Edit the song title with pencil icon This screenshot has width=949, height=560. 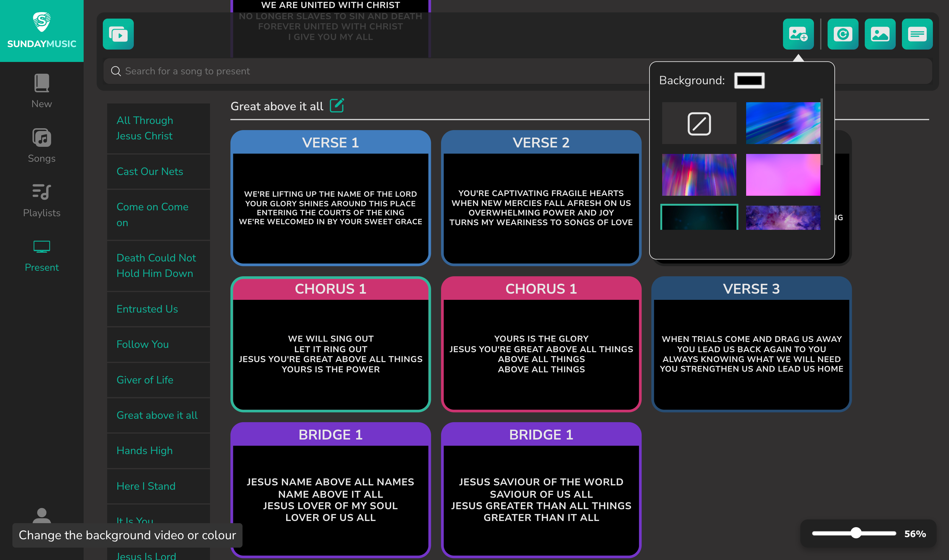tap(337, 106)
